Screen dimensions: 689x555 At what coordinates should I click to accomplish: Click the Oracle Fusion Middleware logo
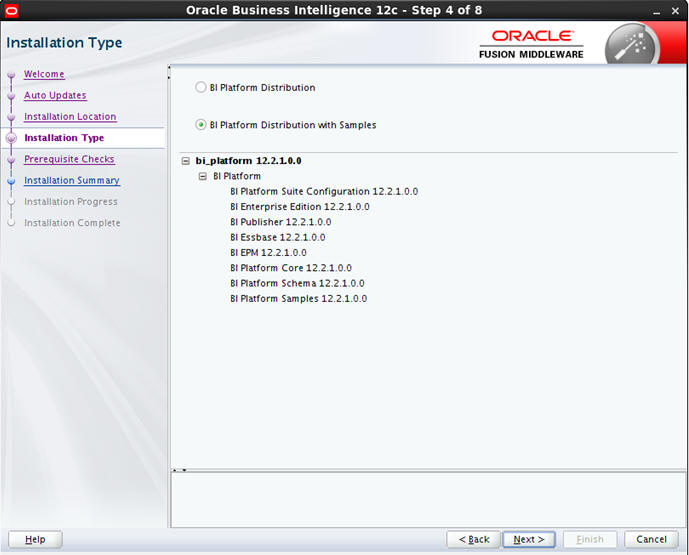[531, 44]
